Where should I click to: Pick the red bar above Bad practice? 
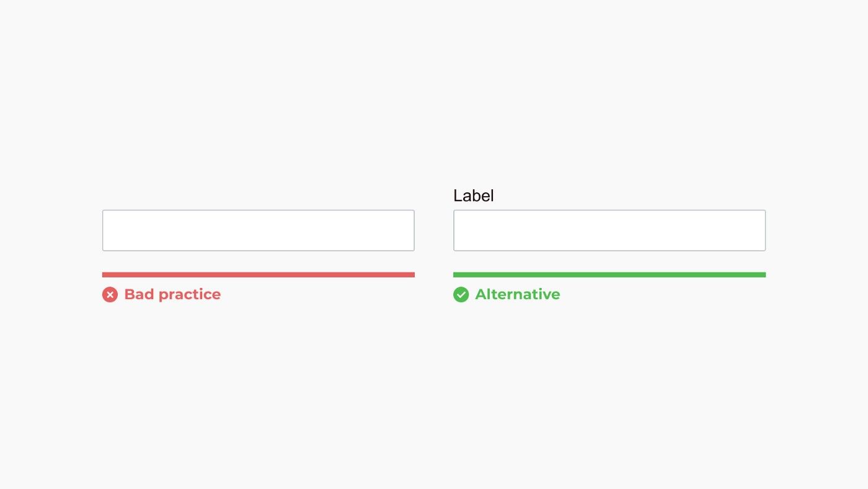click(259, 275)
